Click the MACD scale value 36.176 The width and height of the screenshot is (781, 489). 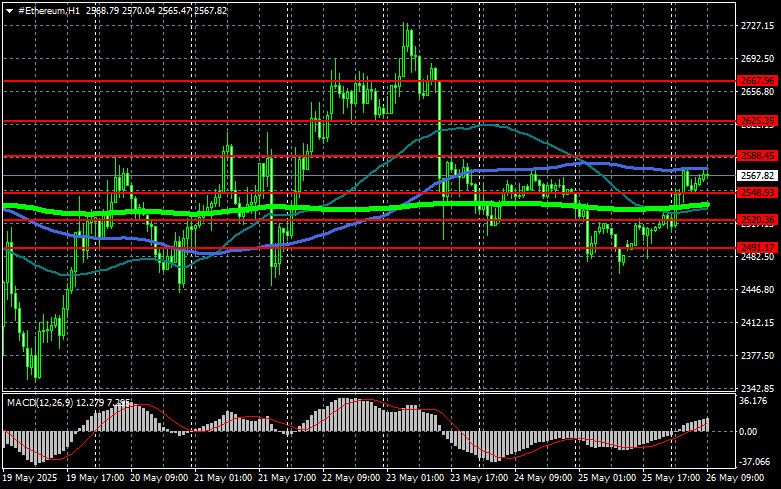pos(754,401)
